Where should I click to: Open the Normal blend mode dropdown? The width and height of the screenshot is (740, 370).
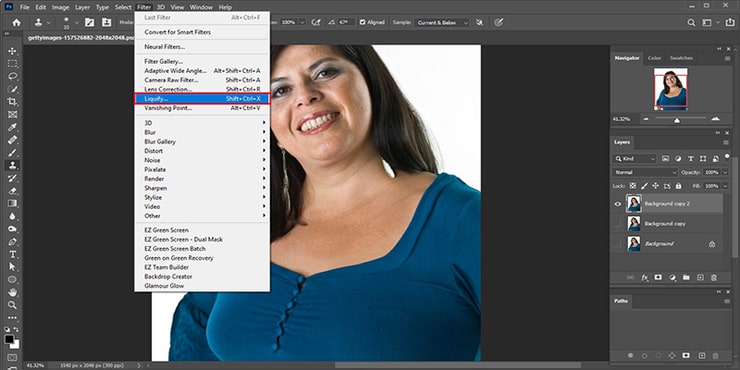tap(644, 172)
